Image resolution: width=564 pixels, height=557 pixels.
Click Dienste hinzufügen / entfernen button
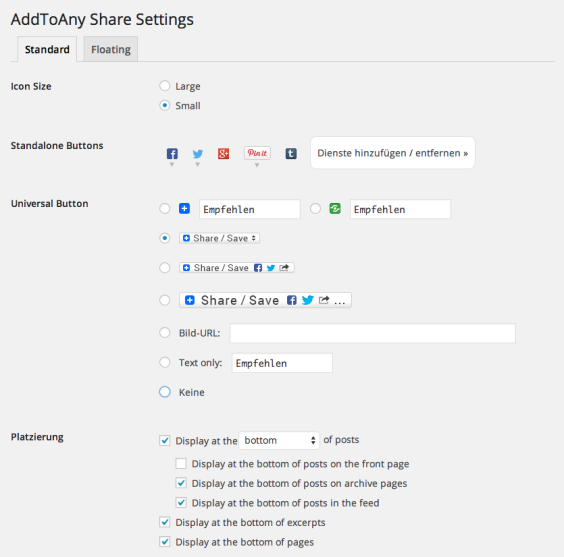(x=392, y=153)
